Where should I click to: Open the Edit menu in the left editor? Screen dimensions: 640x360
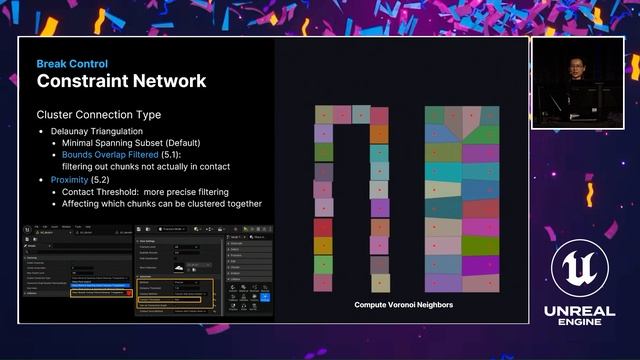45,227
